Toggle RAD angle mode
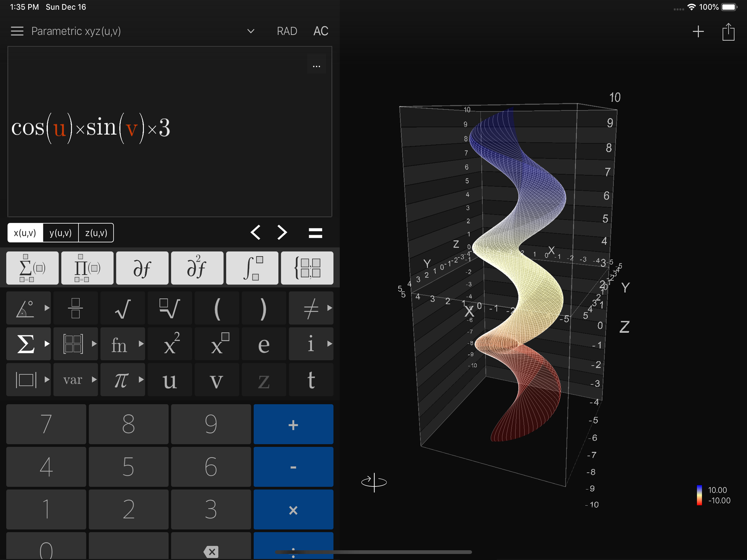747x560 pixels. click(x=287, y=31)
